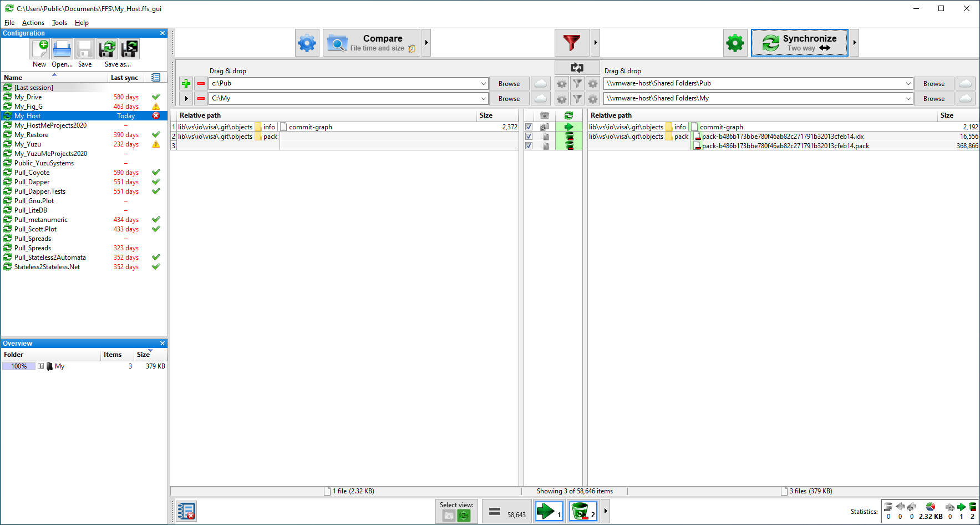Open c:\Pub folder path dropdown

(484, 84)
